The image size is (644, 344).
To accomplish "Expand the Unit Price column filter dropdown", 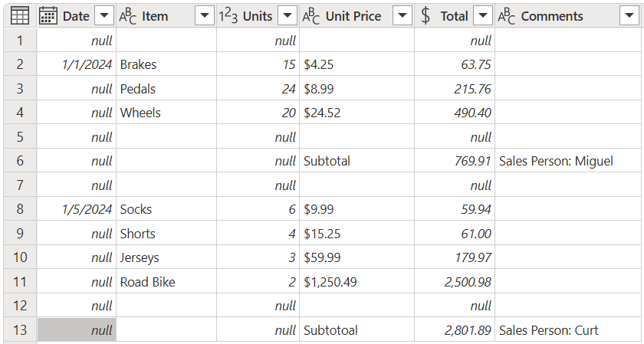I will [x=402, y=15].
